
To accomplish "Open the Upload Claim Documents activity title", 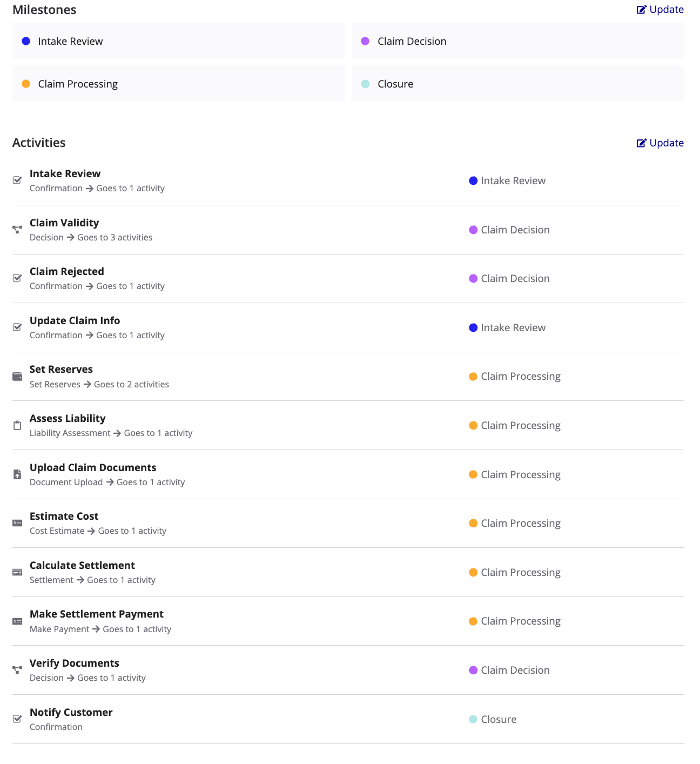I will 93,467.
